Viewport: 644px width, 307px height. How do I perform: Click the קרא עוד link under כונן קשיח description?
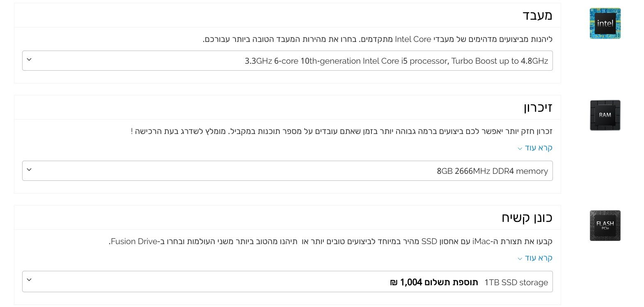[x=539, y=258]
